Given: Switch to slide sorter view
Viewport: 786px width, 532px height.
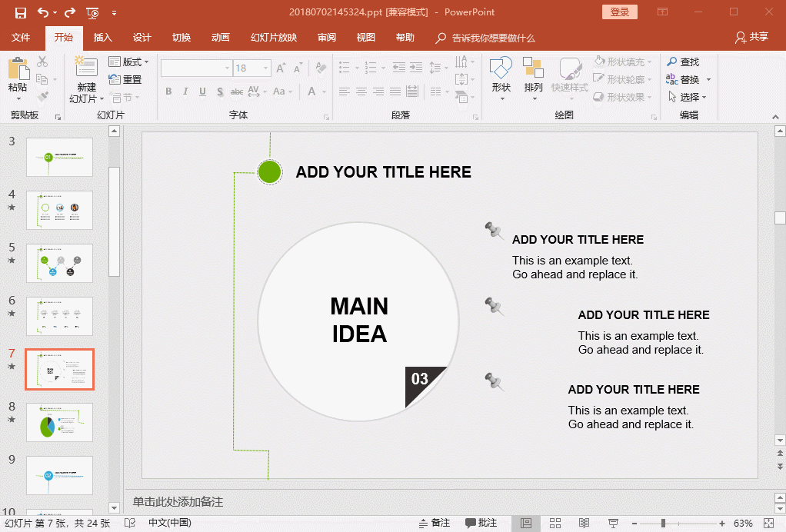Looking at the screenshot, I should click(x=555, y=523).
